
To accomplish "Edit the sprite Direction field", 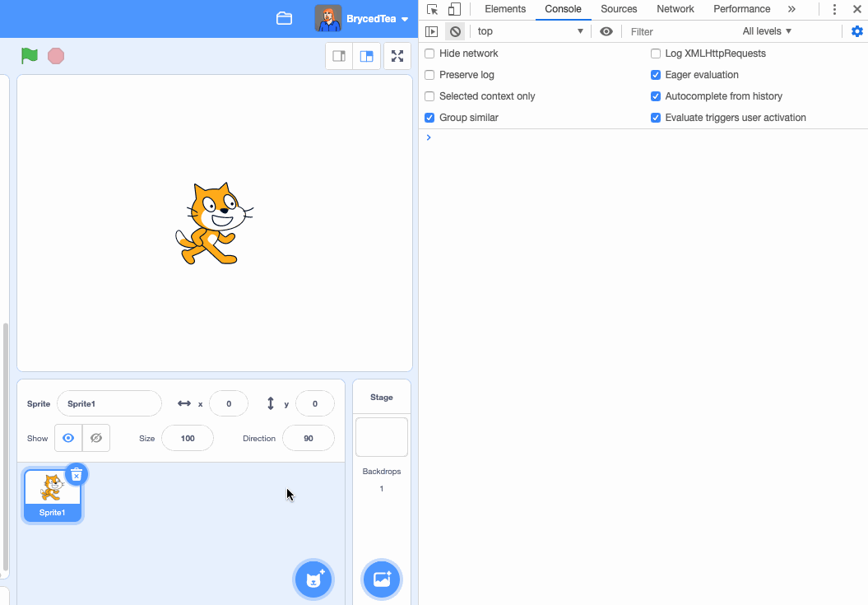I will (309, 438).
